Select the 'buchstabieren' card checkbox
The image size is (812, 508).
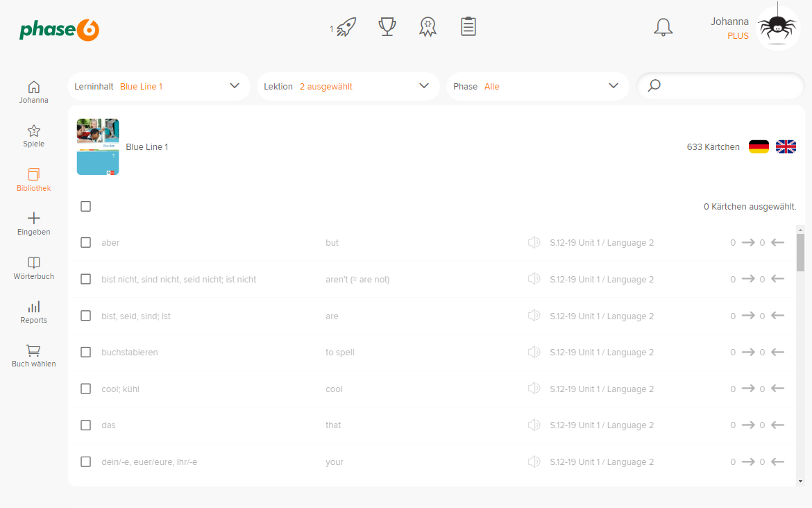tap(86, 352)
